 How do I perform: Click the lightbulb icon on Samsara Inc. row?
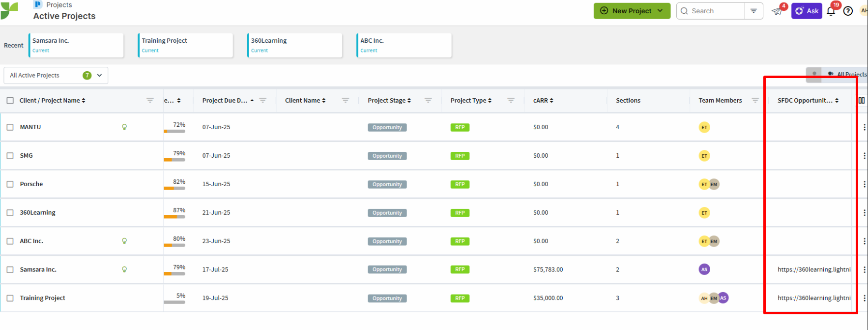pyautogui.click(x=124, y=270)
